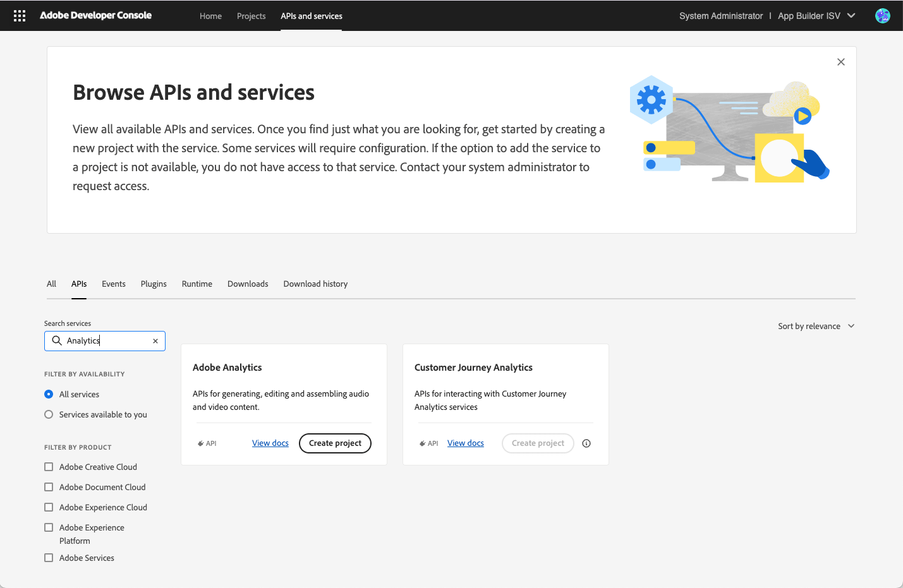View docs for Customer Journey Analytics
This screenshot has height=588, width=903.
[x=465, y=443]
